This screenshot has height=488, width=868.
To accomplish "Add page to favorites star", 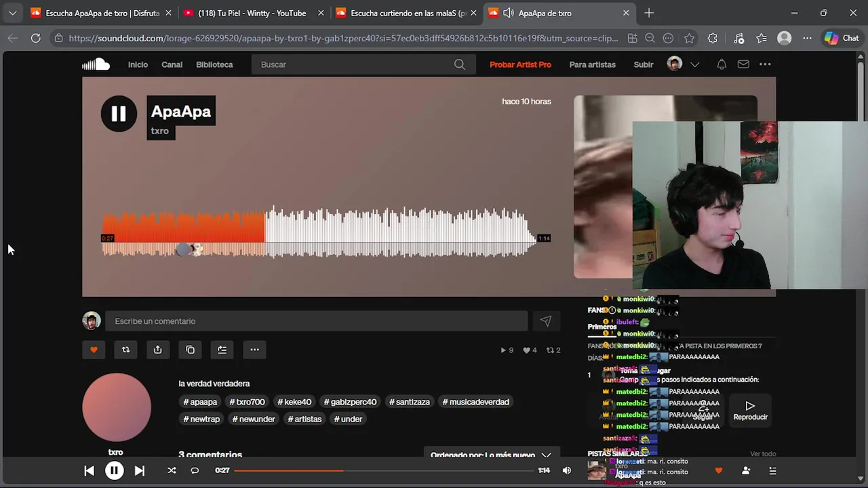I will 690,39.
